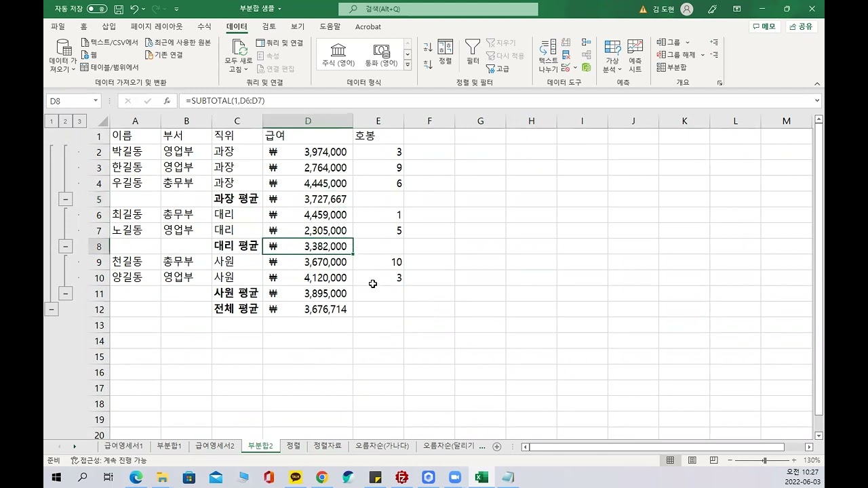
Task: Expand the formula bar
Action: (816, 101)
